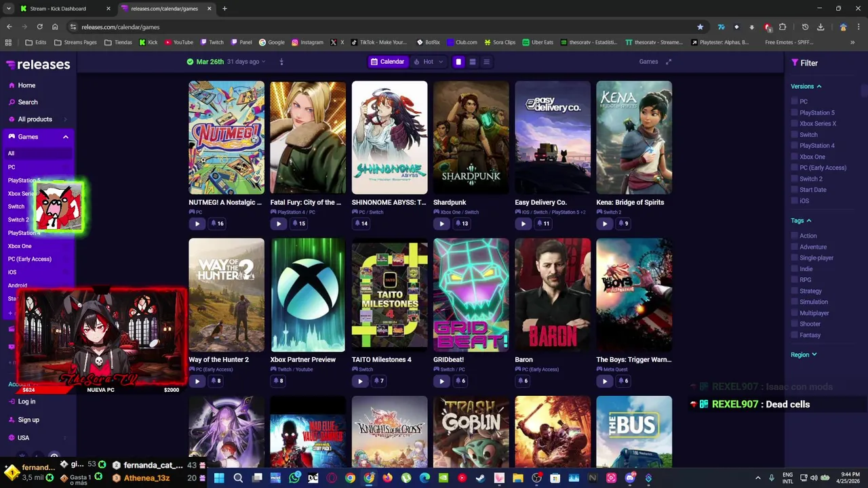Image resolution: width=868 pixels, height=488 pixels.
Task: Click the sort icon beside the date
Action: pos(281,62)
